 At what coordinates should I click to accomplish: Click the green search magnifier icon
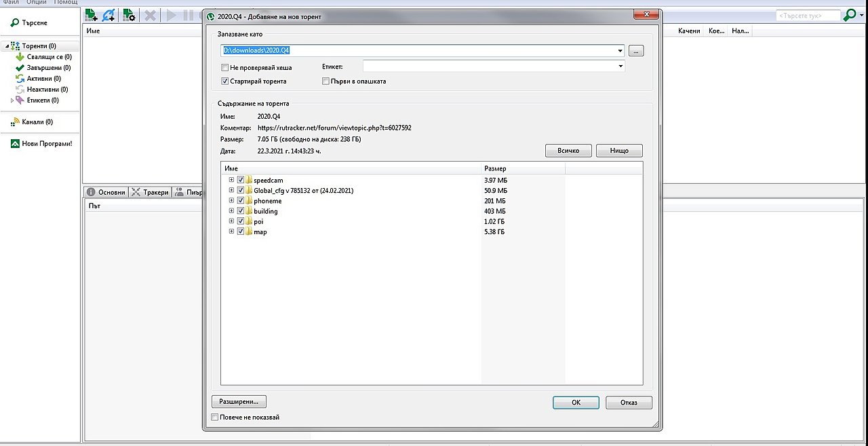pos(850,15)
